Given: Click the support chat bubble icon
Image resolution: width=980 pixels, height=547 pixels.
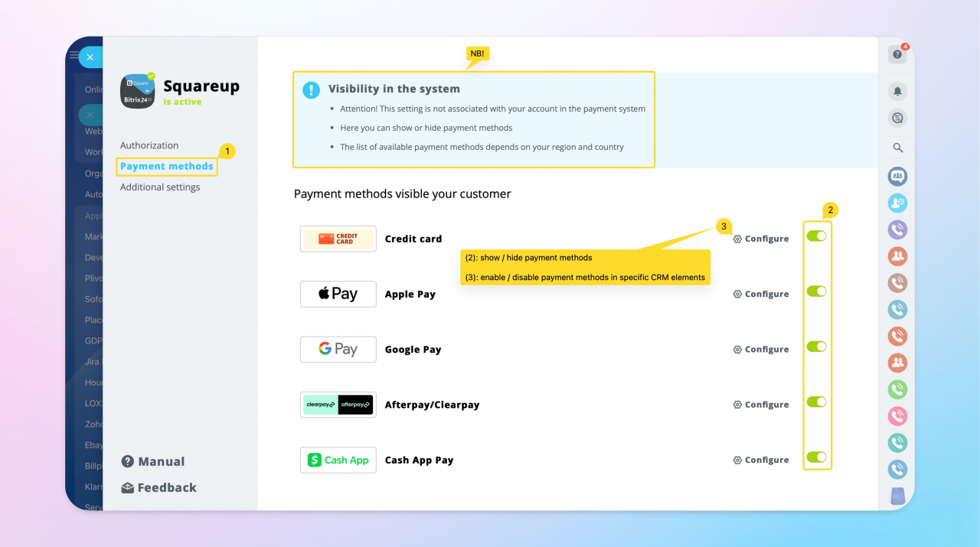Looking at the screenshot, I should (897, 118).
